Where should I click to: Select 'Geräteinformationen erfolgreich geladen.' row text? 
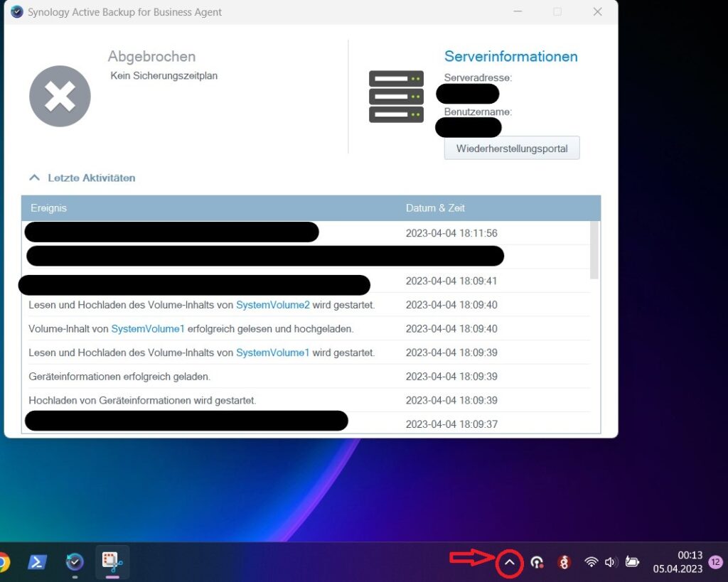point(119,377)
